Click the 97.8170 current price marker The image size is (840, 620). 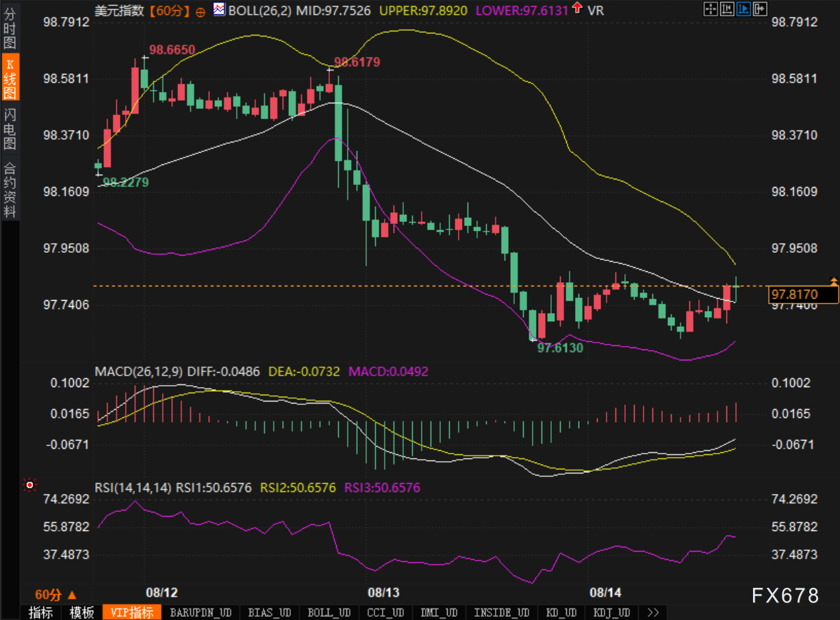pos(803,295)
